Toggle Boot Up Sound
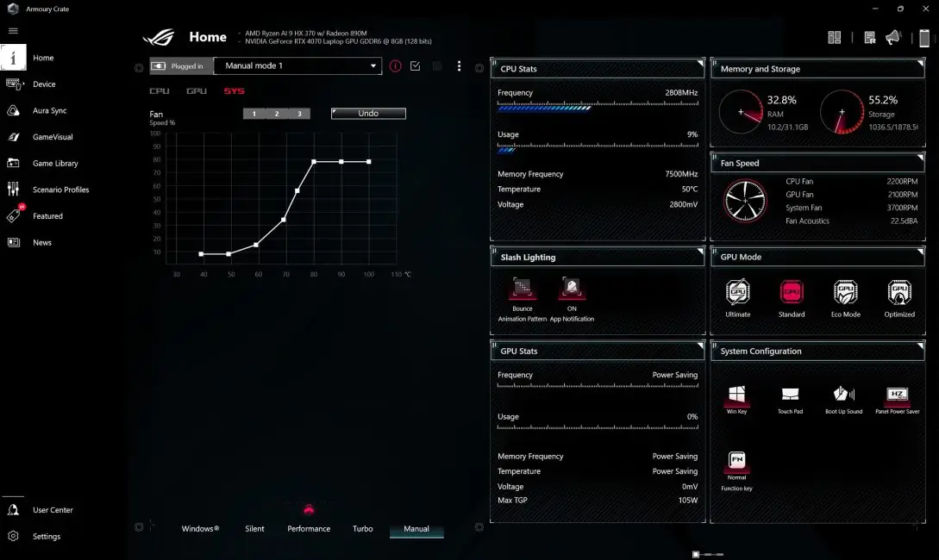939x560 pixels. [x=844, y=395]
